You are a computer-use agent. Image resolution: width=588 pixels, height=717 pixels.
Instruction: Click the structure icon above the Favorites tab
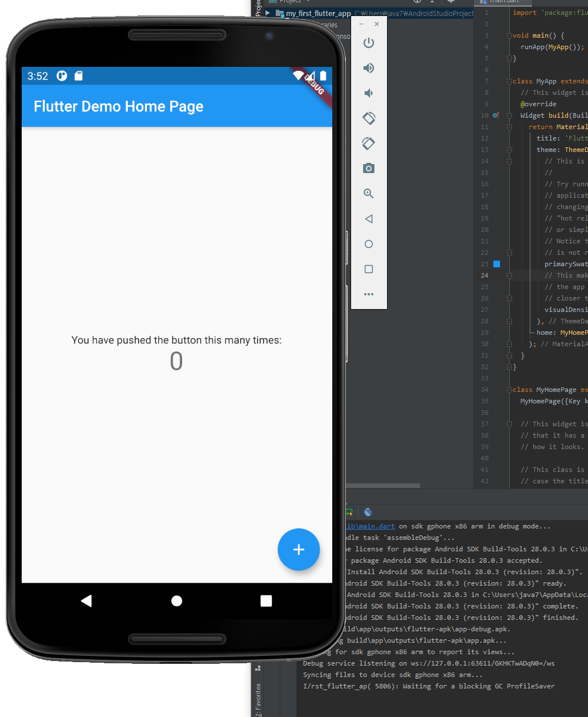tap(258, 667)
